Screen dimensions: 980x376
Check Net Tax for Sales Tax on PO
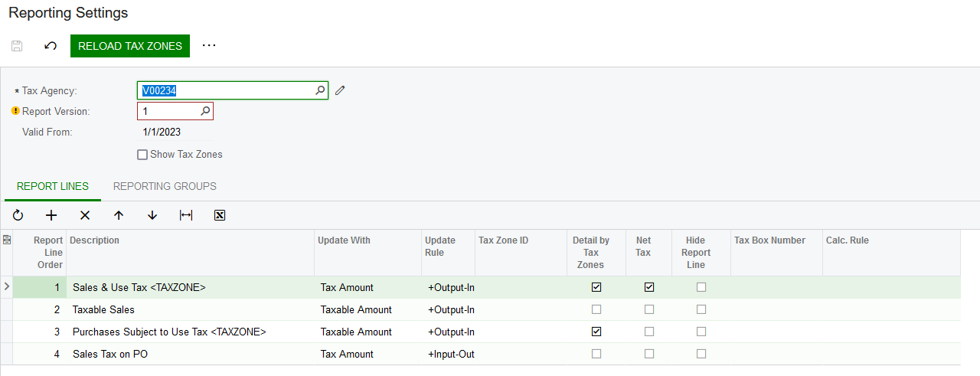(x=649, y=354)
